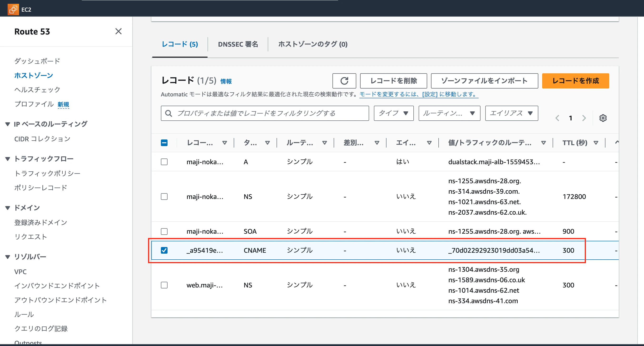
Task: Click レコードを作成 button
Action: coord(575,81)
